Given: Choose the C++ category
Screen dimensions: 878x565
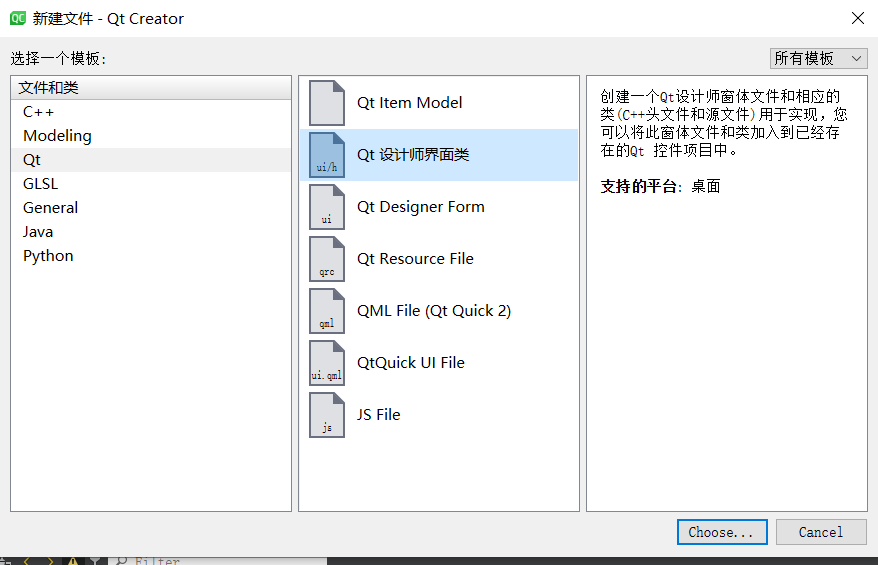Looking at the screenshot, I should click(x=151, y=112).
